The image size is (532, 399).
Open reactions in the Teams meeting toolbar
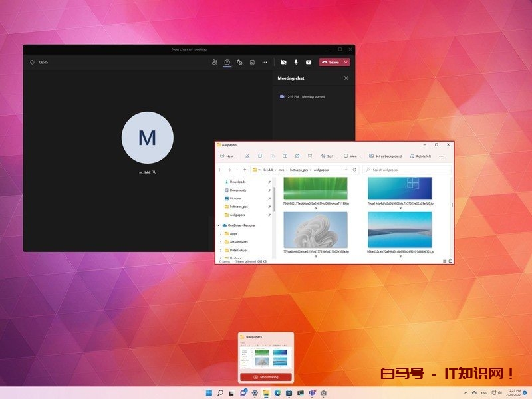pyautogui.click(x=239, y=62)
